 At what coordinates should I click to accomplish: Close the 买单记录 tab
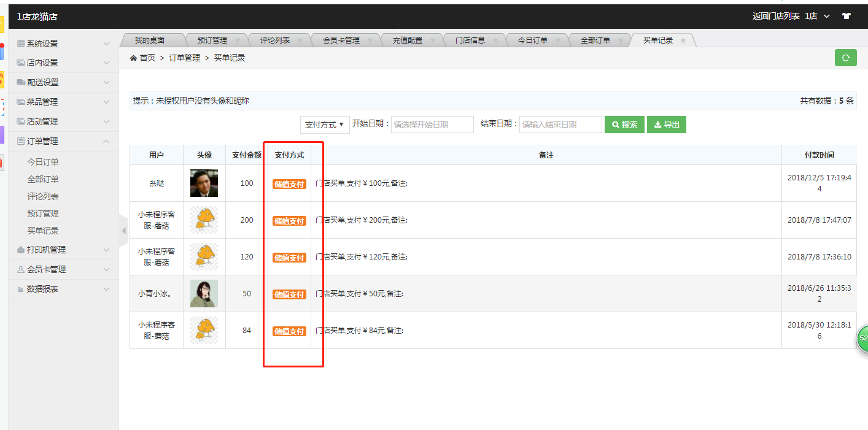coord(683,40)
